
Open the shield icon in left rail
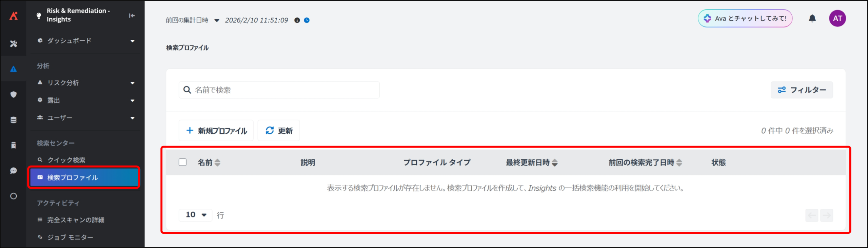tap(14, 94)
